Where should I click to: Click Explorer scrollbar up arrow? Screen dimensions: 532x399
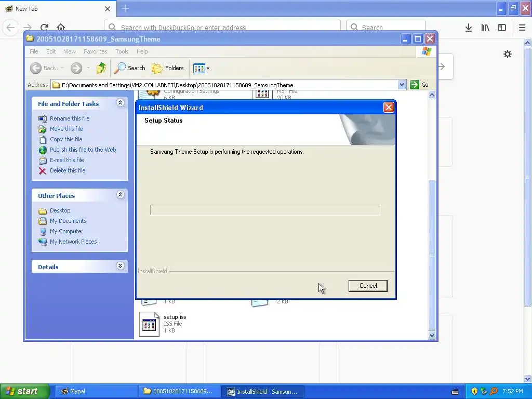pyautogui.click(x=432, y=95)
